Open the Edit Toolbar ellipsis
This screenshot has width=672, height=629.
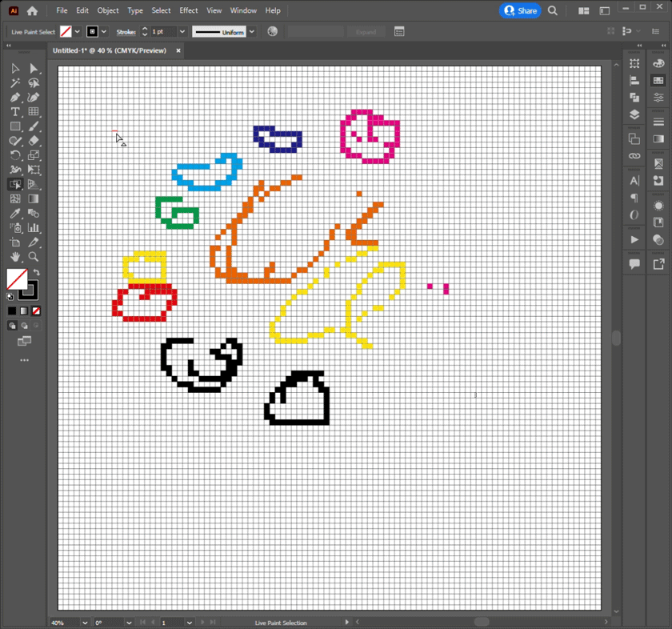click(25, 360)
